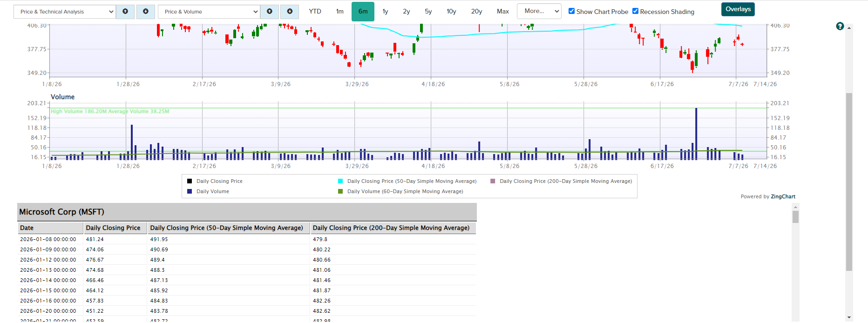
Task: Click the Daily Closing Price (200-Day) legend label
Action: click(566, 181)
